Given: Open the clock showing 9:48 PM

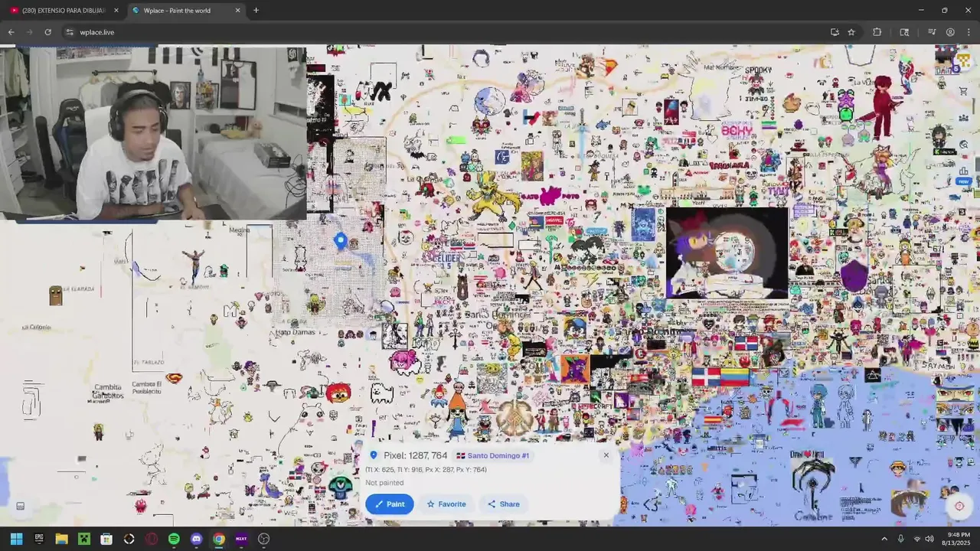Looking at the screenshot, I should click(x=958, y=539).
